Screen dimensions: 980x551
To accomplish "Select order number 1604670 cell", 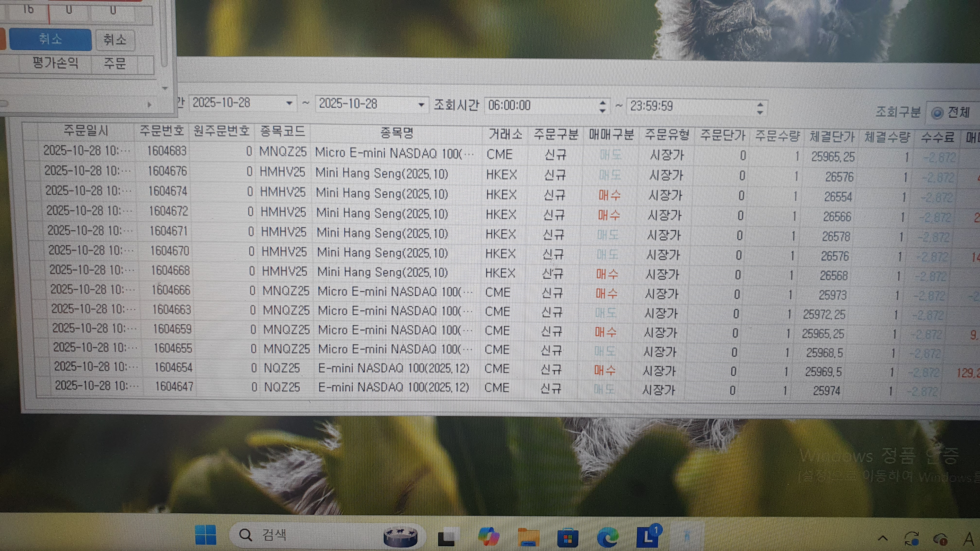I will tap(170, 250).
